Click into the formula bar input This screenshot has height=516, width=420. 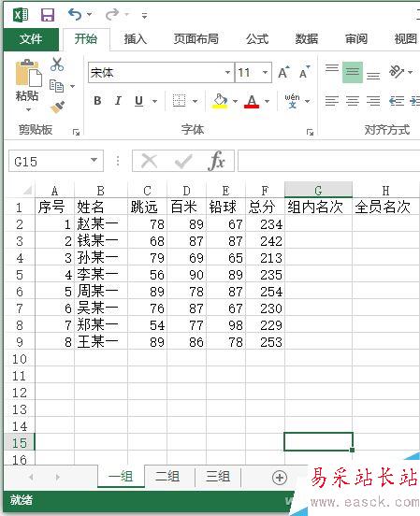pos(328,161)
